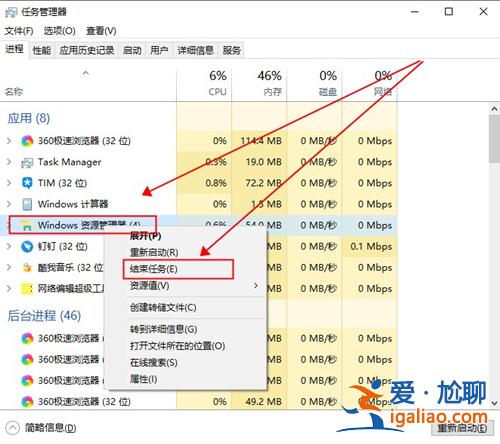Click first 360极速浏览器 icon under 后台进程
Screen dimensions: 500x444
(27, 339)
